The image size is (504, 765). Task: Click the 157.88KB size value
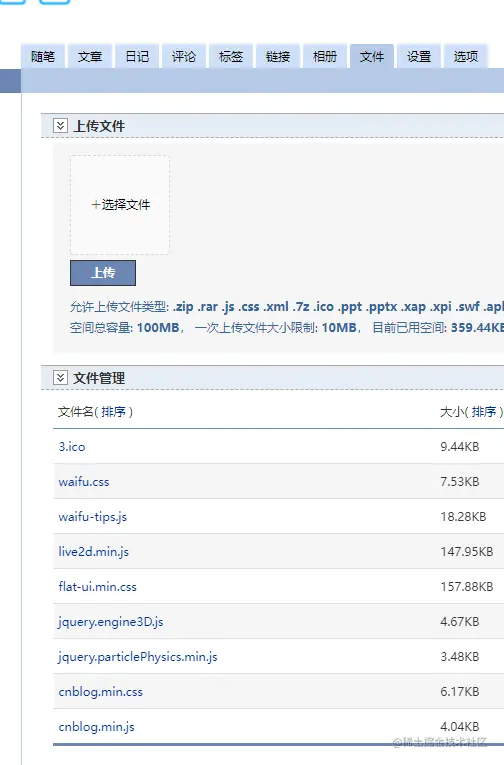click(466, 586)
